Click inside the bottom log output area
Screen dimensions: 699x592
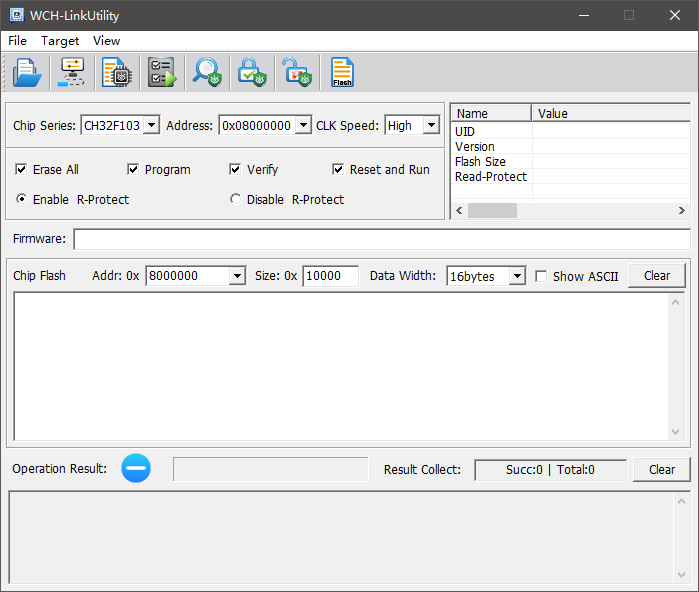[341, 537]
